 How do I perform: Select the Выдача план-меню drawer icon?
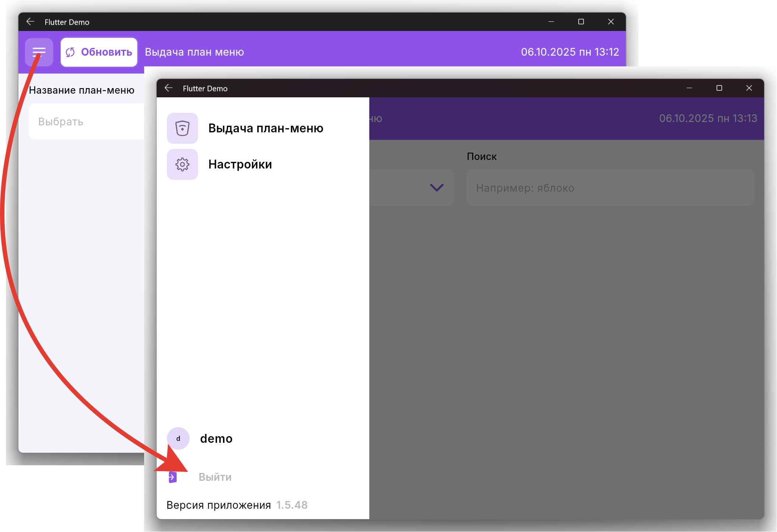tap(182, 128)
